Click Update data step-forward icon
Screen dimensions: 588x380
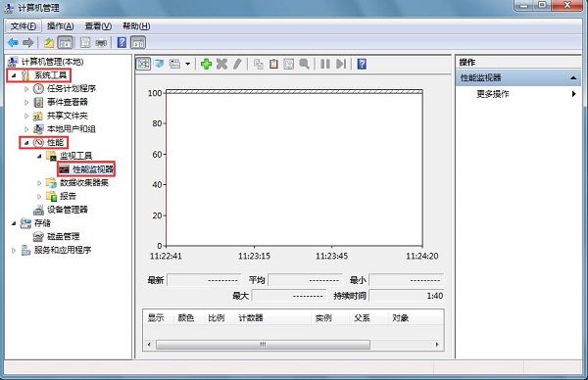tap(341, 64)
